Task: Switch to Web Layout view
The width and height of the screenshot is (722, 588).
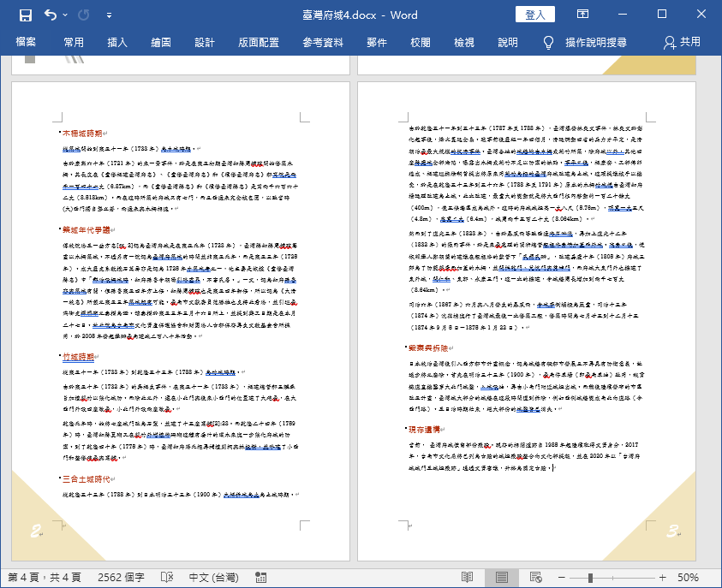Action: 535,578
